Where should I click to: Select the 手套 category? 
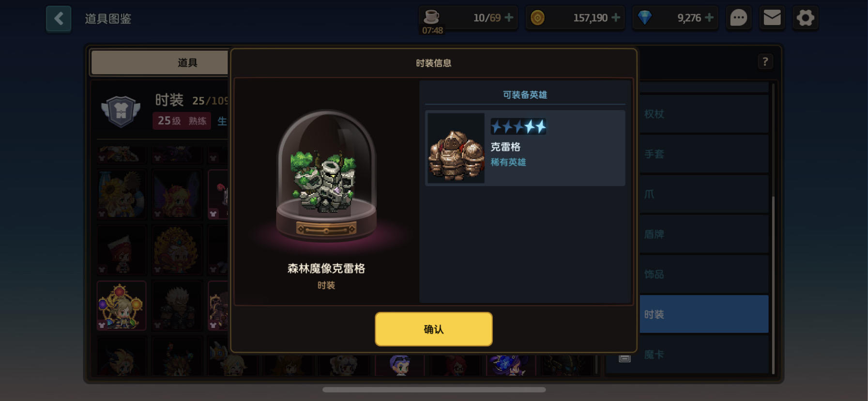click(x=704, y=154)
